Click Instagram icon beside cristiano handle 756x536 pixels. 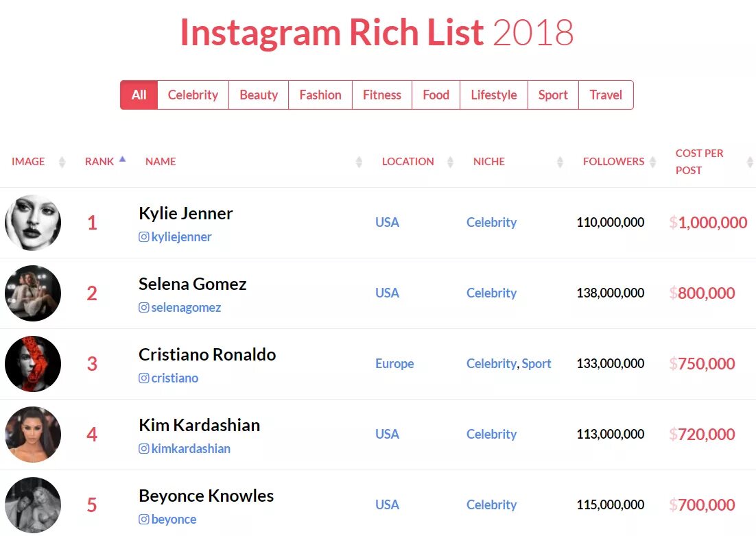tap(143, 378)
